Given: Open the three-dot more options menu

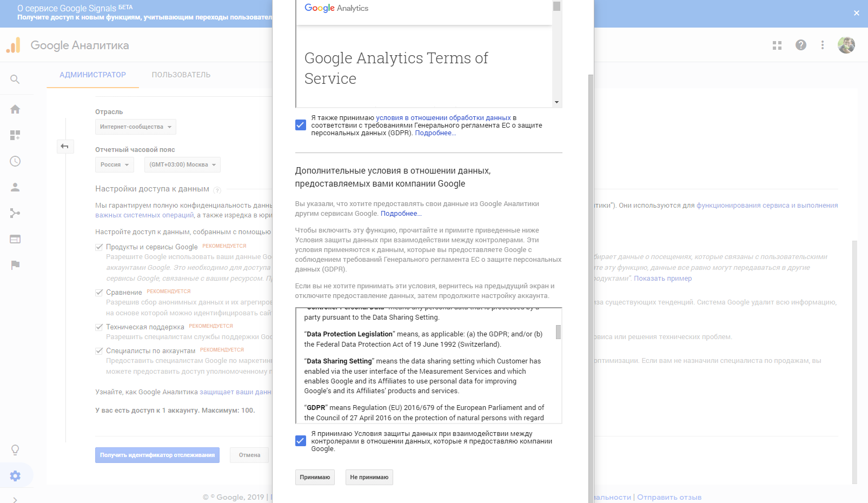Looking at the screenshot, I should (x=823, y=45).
